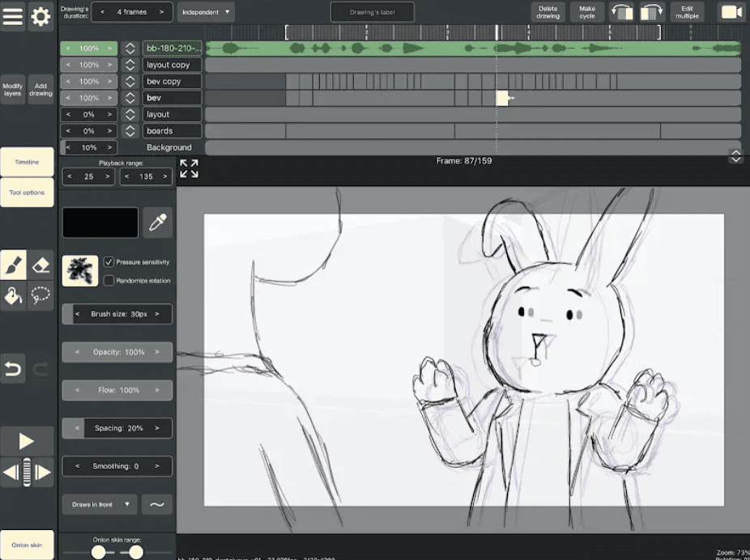Undo the last action
Viewport: 750px width, 560px height.
pyautogui.click(x=13, y=368)
